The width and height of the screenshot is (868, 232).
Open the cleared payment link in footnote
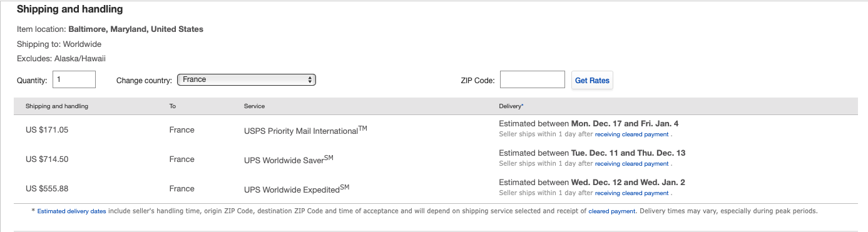pos(612,211)
